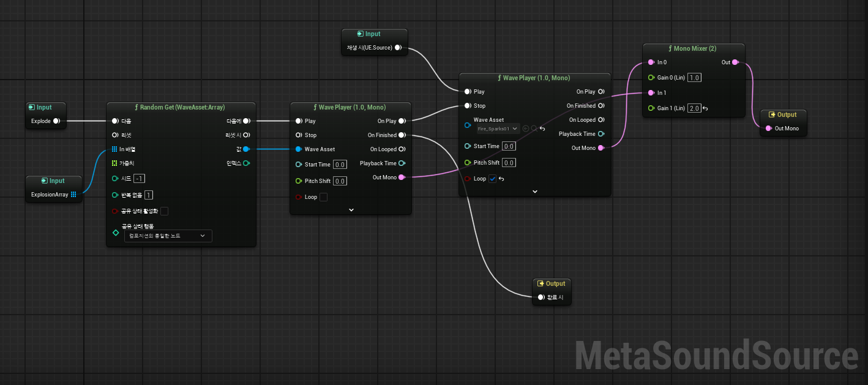
Task: Click the 리셋 시 output pin
Action: tap(246, 135)
